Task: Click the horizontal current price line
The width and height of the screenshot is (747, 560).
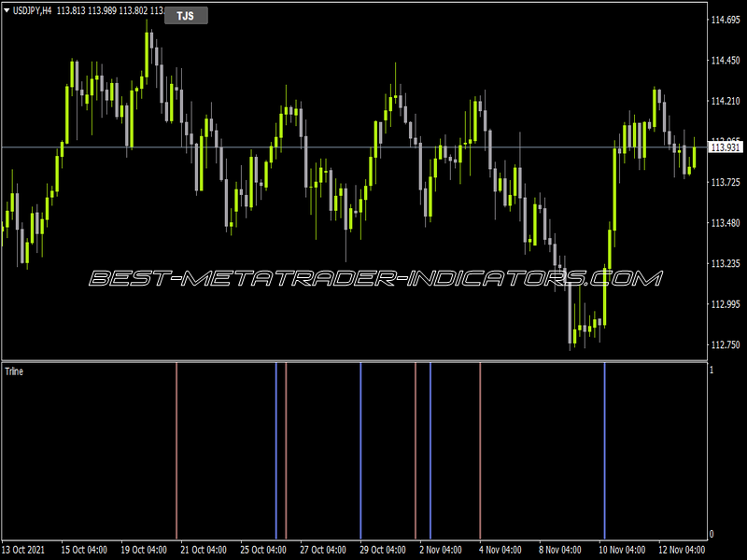Action: [355, 147]
